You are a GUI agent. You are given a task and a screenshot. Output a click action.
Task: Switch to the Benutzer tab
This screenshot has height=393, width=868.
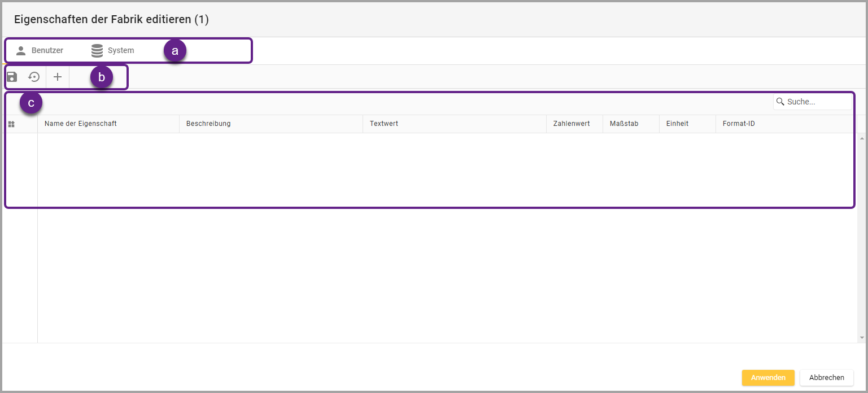(x=47, y=51)
